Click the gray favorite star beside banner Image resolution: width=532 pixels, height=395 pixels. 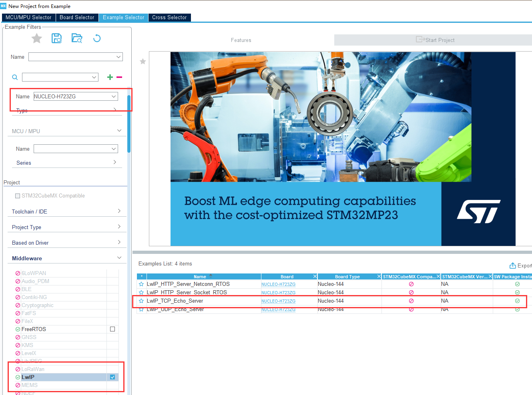tap(143, 62)
